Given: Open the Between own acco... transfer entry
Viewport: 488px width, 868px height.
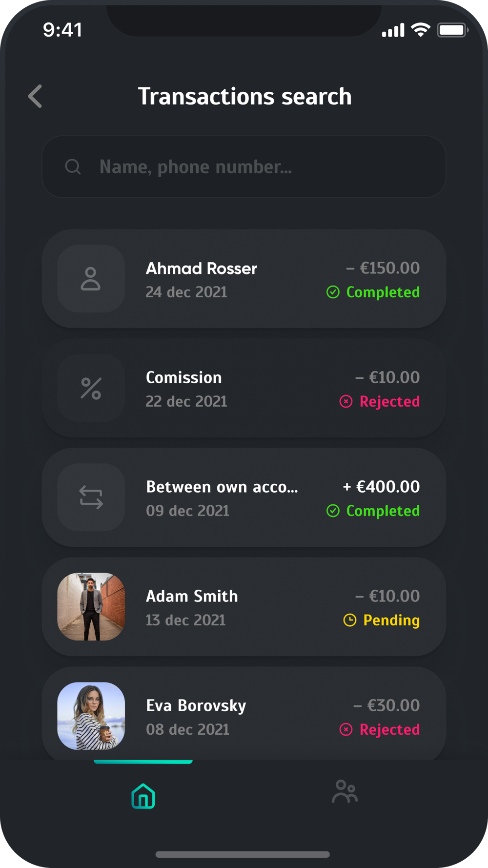Looking at the screenshot, I should coord(244,497).
